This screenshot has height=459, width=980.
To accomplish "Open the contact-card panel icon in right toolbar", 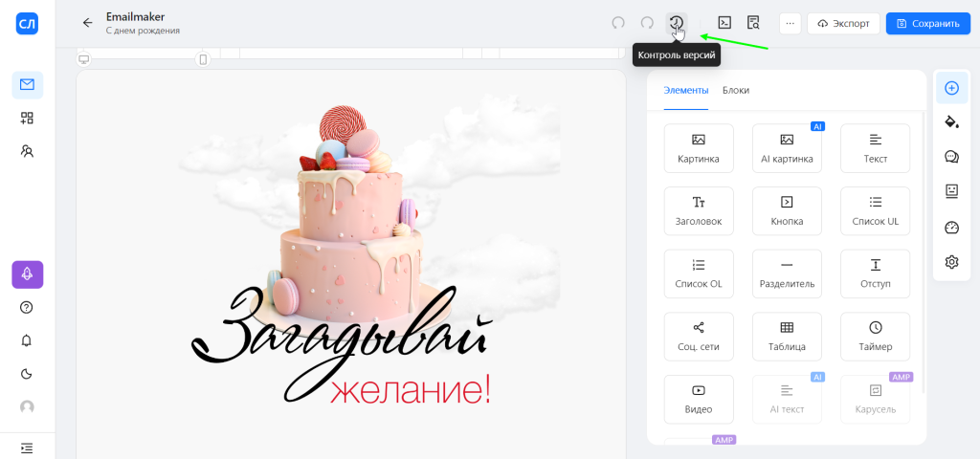I will point(952,191).
